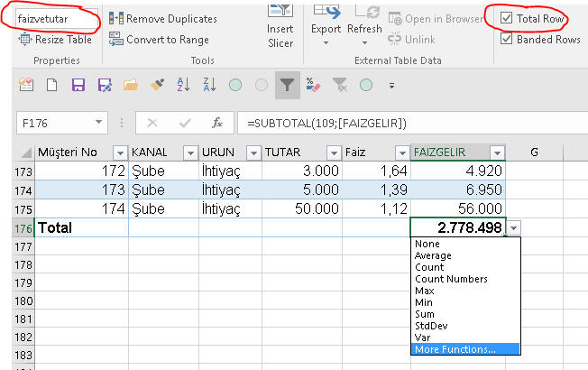Select More Functions... in the dropdown list
The width and height of the screenshot is (588, 370).
pyautogui.click(x=454, y=349)
